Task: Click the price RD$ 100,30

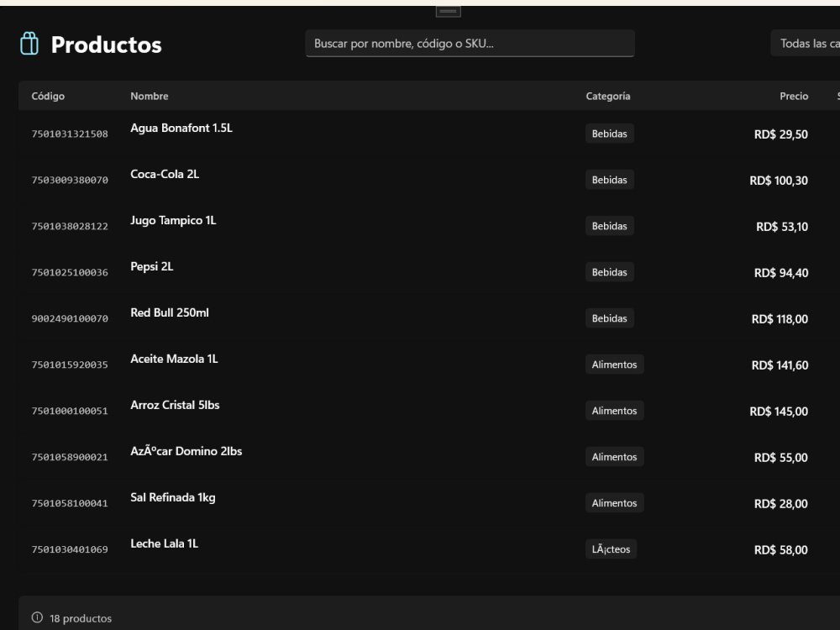Action: 779,181
